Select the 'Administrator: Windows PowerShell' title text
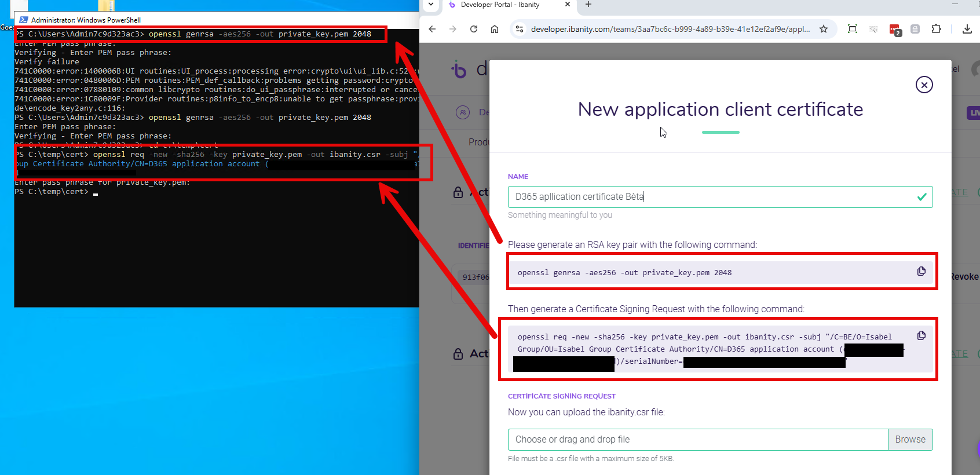 [x=86, y=20]
